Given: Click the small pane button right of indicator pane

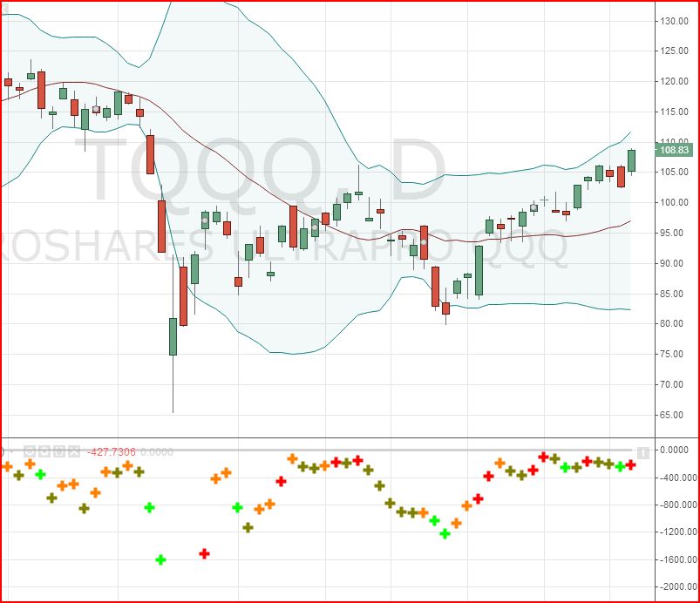Looking at the screenshot, I should point(643,451).
